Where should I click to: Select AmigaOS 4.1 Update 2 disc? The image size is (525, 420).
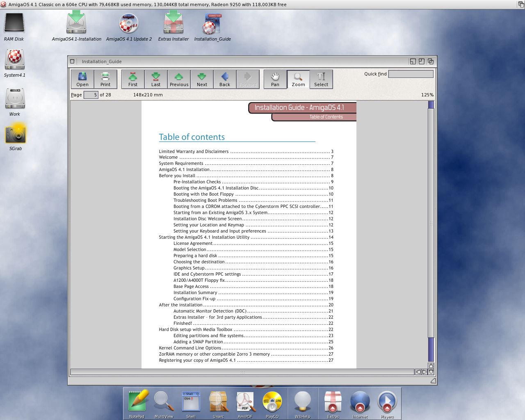coord(129,27)
